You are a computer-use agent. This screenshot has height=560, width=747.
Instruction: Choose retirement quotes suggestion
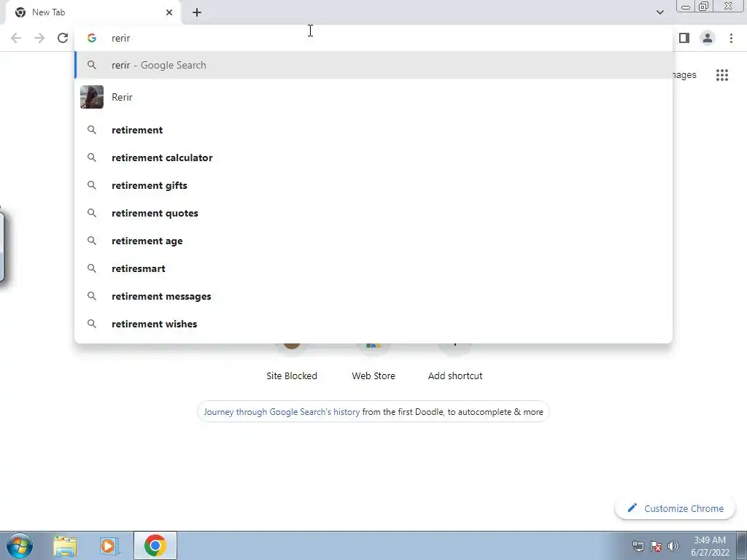[x=373, y=213]
